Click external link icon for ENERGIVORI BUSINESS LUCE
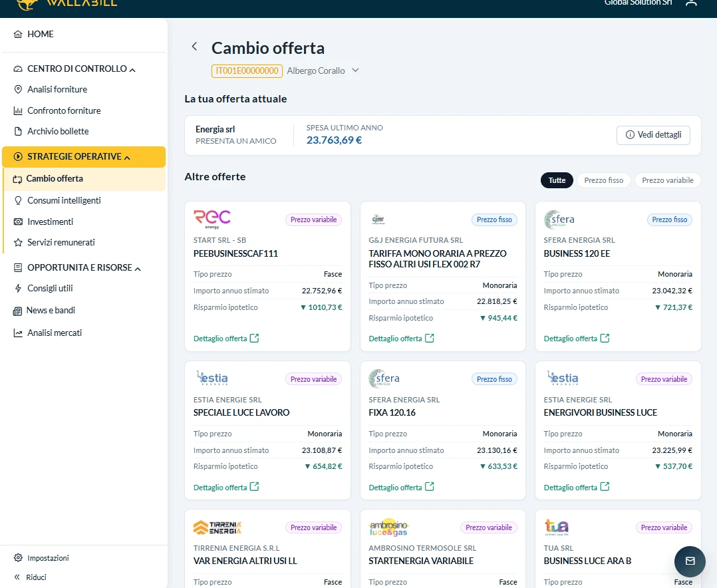This screenshot has width=717, height=588. pos(605,486)
